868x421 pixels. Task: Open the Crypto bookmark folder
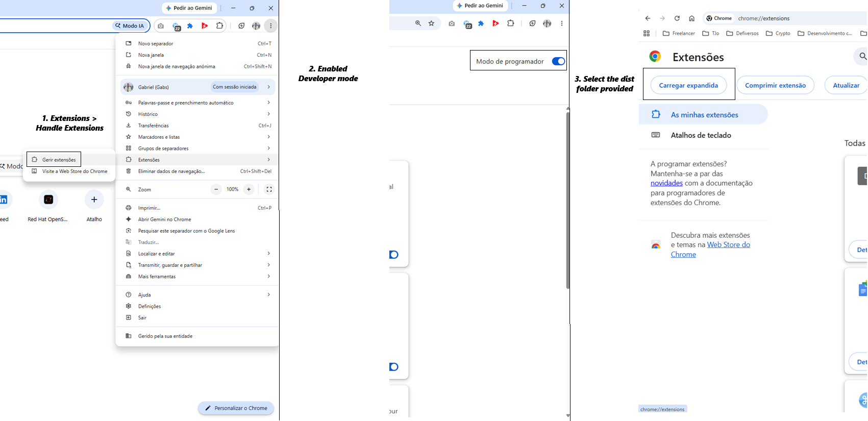[x=778, y=33]
